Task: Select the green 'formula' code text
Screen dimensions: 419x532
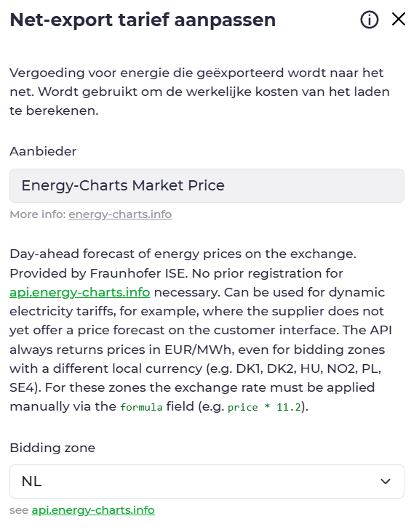Action: pyautogui.click(x=141, y=407)
